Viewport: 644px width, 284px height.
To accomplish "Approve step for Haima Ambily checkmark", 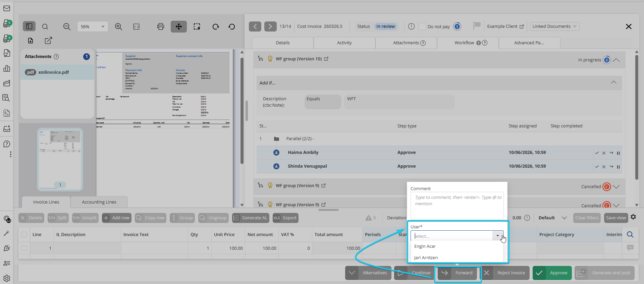I will coord(597,153).
